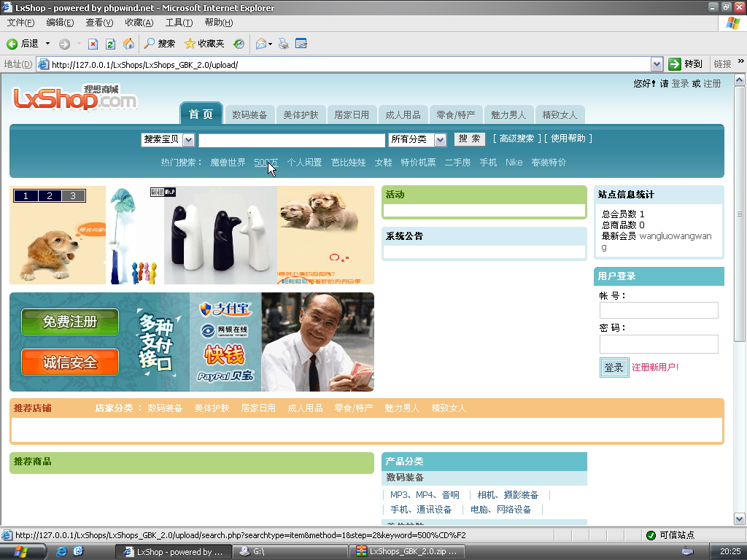Open the MP3、MP4、音响 category link
The image size is (747, 560).
pos(425,495)
